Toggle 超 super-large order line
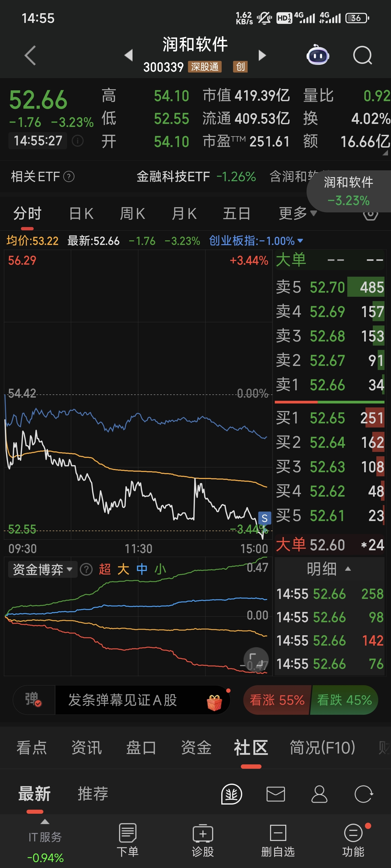 point(105,569)
